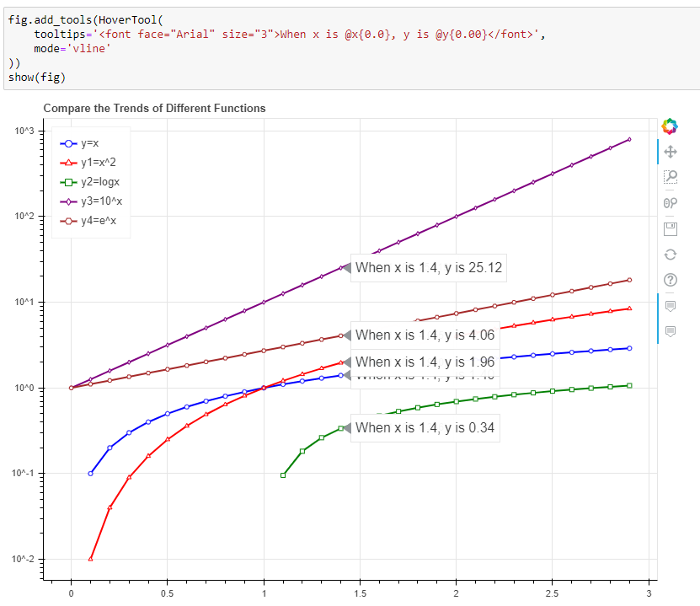Click the first green square point of logx line
The width and height of the screenshot is (700, 606).
283,475
